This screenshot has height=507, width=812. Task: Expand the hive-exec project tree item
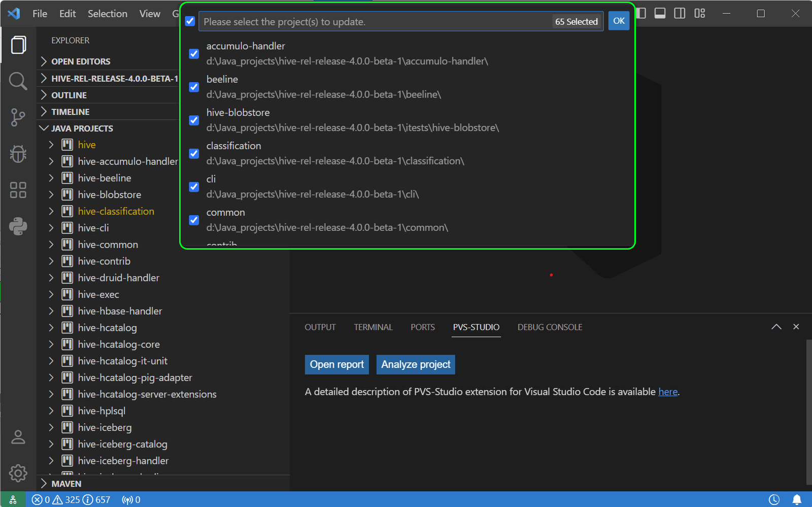pyautogui.click(x=51, y=294)
